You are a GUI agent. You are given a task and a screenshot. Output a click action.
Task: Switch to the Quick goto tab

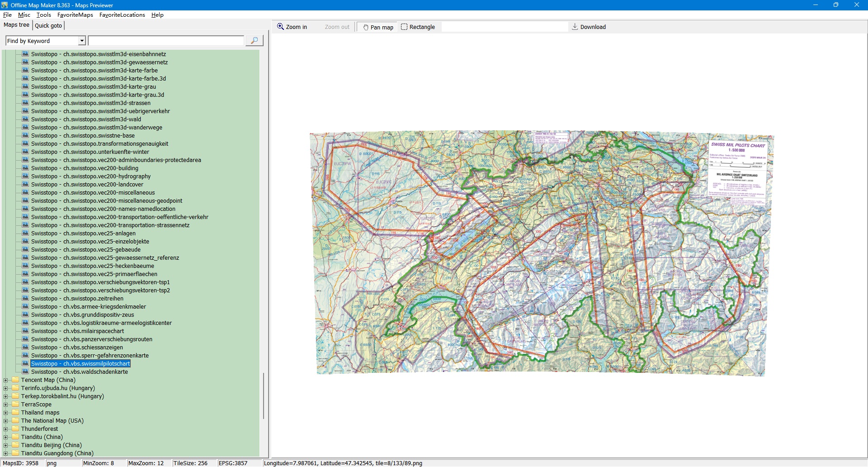point(48,26)
